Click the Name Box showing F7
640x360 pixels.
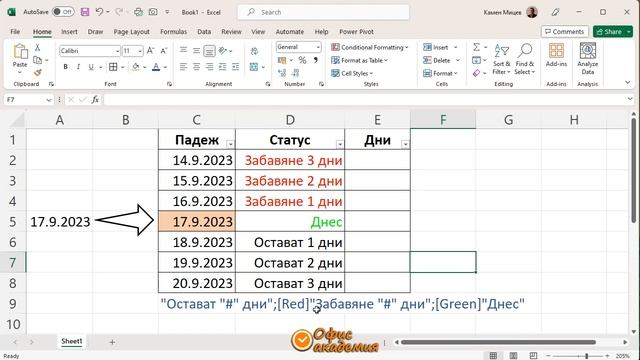tap(29, 100)
